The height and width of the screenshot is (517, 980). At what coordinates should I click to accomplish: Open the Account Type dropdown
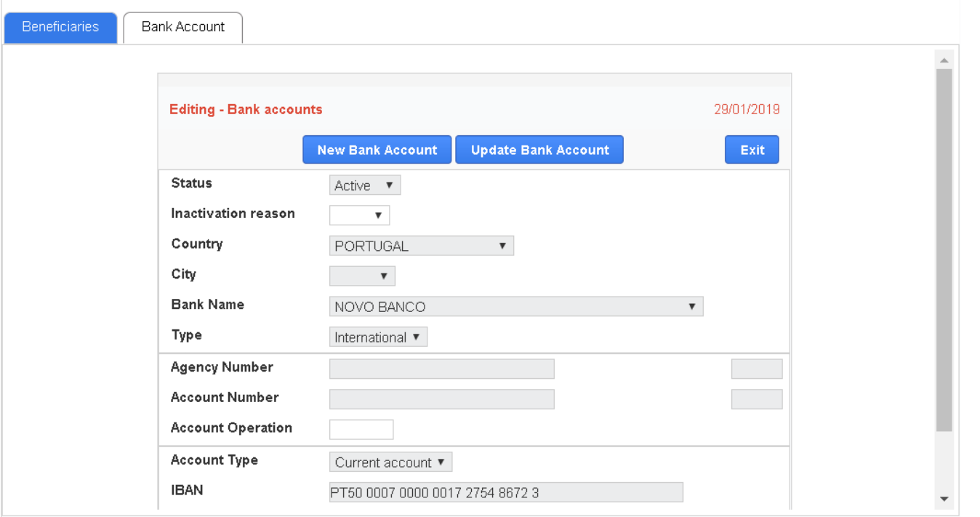390,462
